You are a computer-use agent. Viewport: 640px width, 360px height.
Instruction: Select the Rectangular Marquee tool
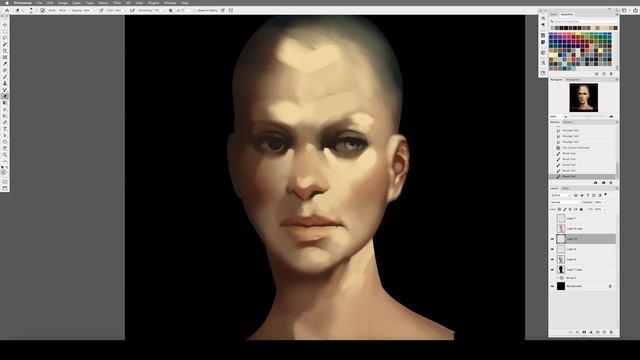5,31
